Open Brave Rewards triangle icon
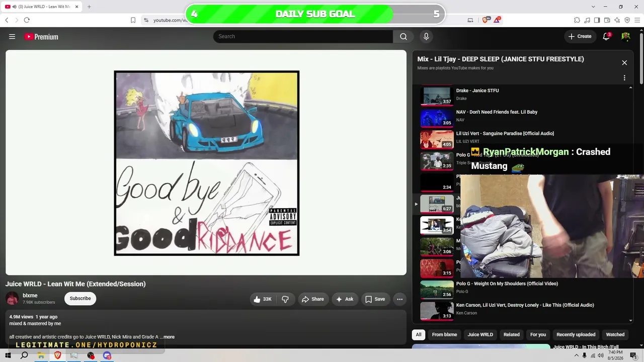 [x=497, y=20]
